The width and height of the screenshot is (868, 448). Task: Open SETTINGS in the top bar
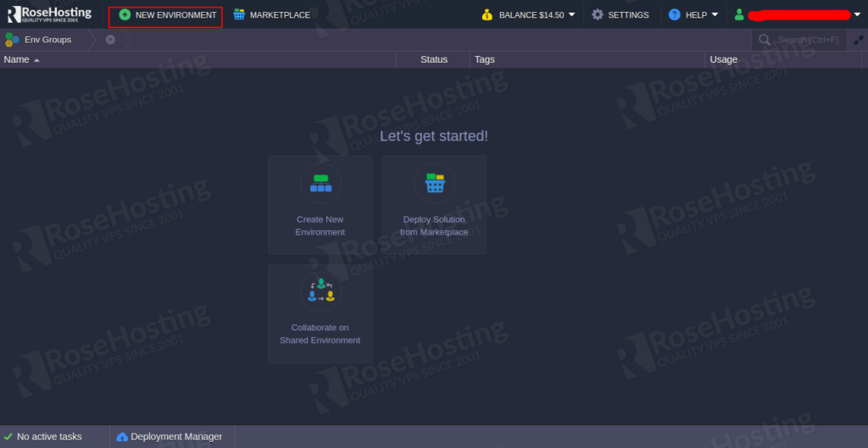coord(620,15)
